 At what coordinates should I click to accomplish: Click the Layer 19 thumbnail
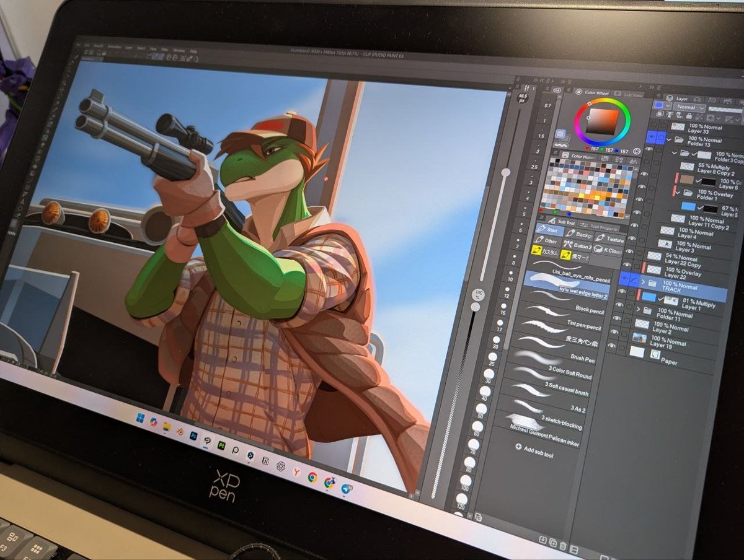point(640,338)
